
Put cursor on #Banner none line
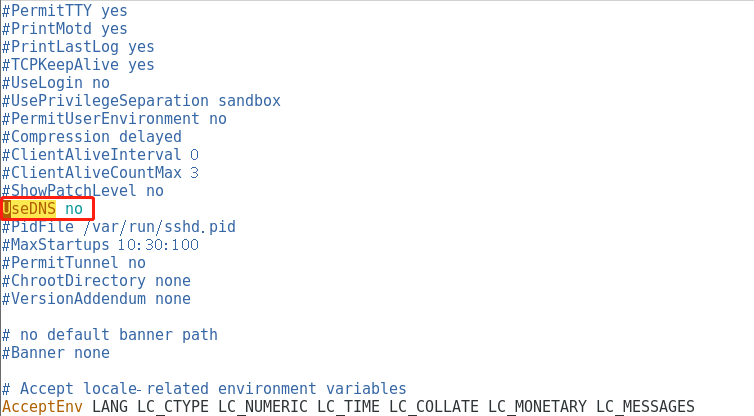coord(56,353)
